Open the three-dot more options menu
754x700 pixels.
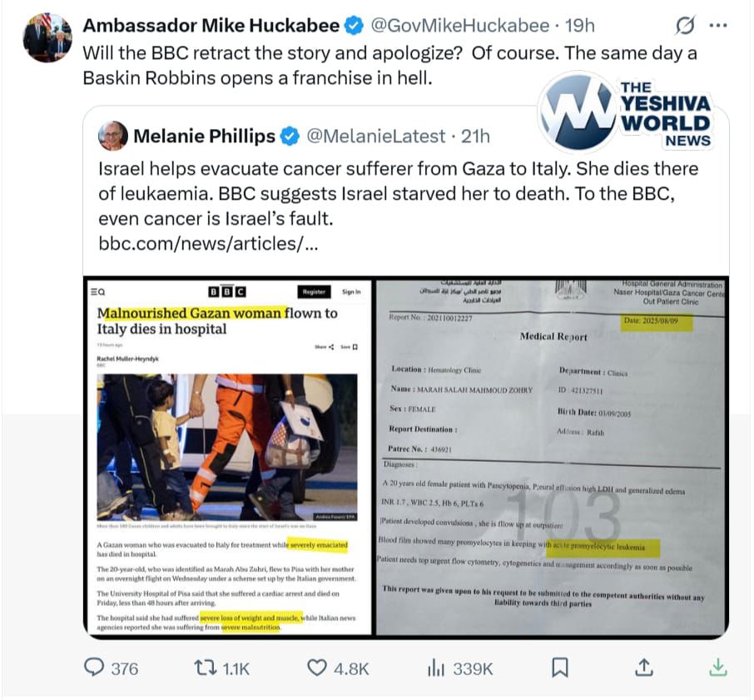(x=718, y=26)
